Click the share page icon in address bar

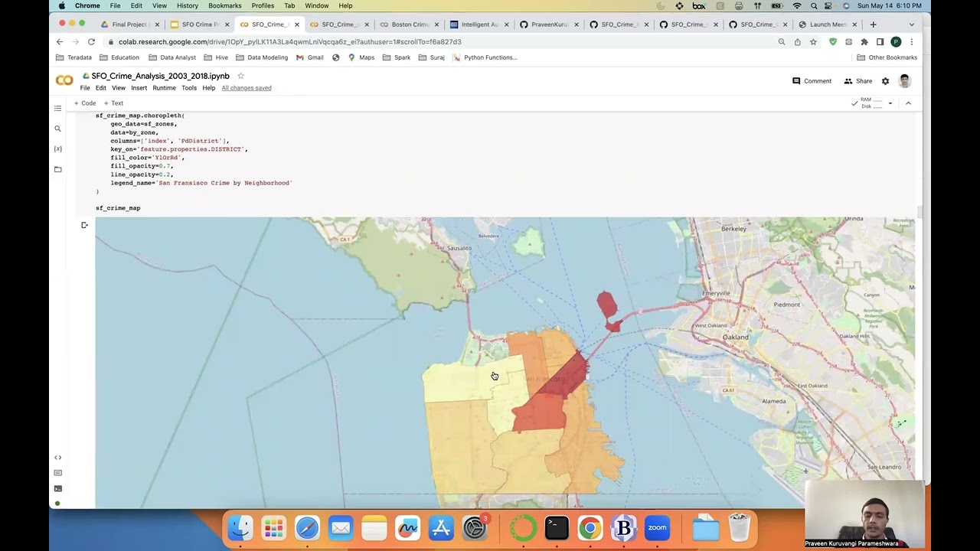coord(797,42)
